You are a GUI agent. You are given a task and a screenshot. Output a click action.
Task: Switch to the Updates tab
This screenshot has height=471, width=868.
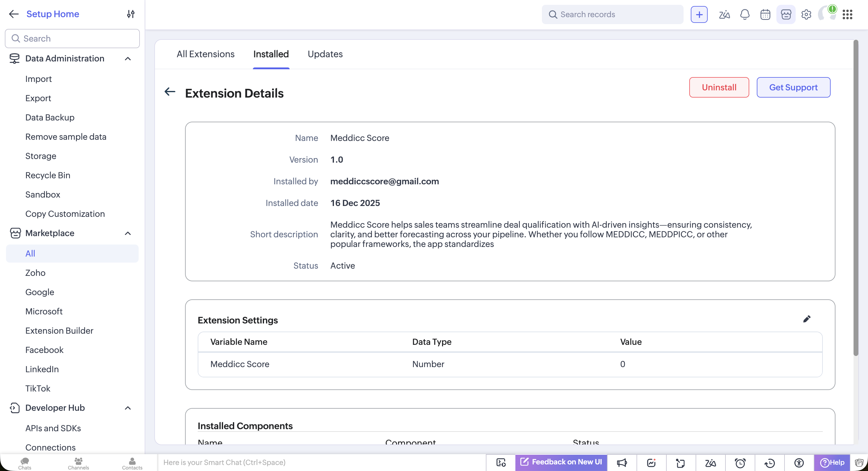[325, 54]
